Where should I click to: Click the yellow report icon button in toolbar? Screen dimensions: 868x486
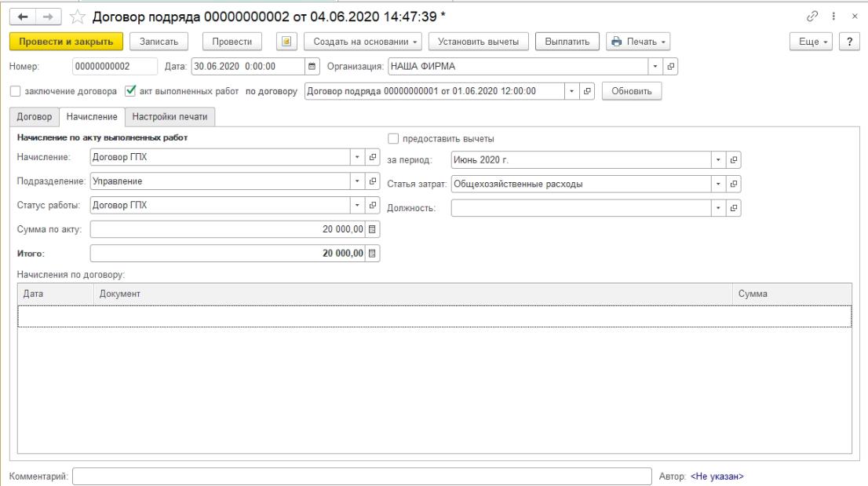pyautogui.click(x=288, y=41)
